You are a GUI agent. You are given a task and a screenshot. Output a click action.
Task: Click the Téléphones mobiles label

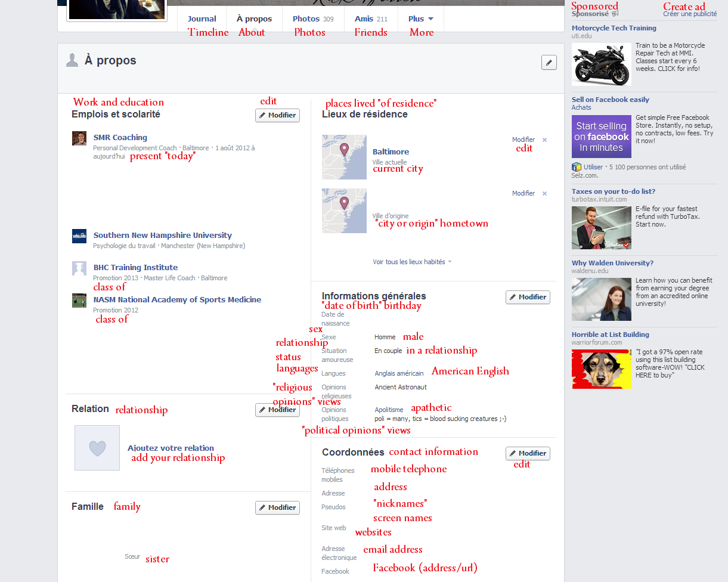pyautogui.click(x=338, y=475)
